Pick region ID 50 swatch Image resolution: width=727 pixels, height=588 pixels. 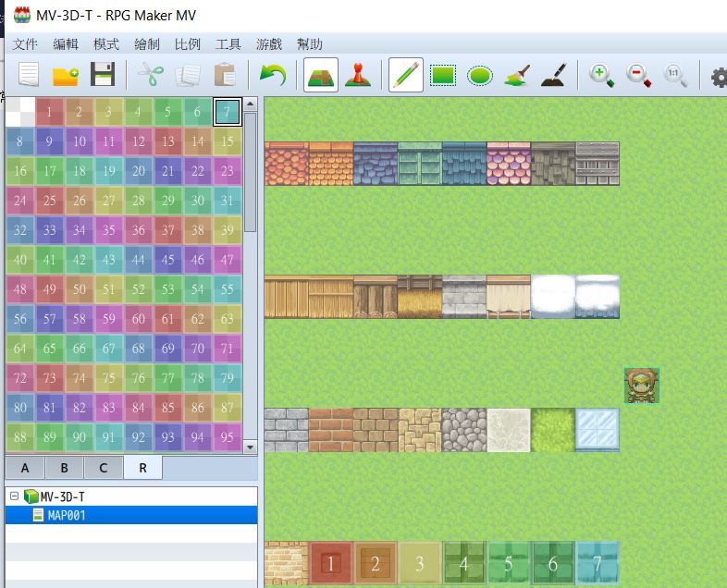click(x=80, y=289)
